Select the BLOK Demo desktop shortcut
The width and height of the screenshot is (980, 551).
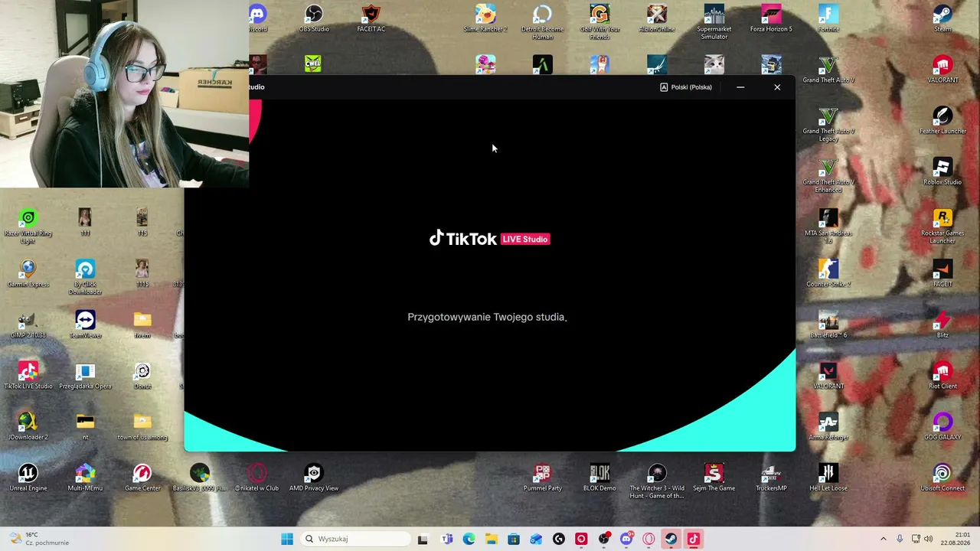coord(599,478)
